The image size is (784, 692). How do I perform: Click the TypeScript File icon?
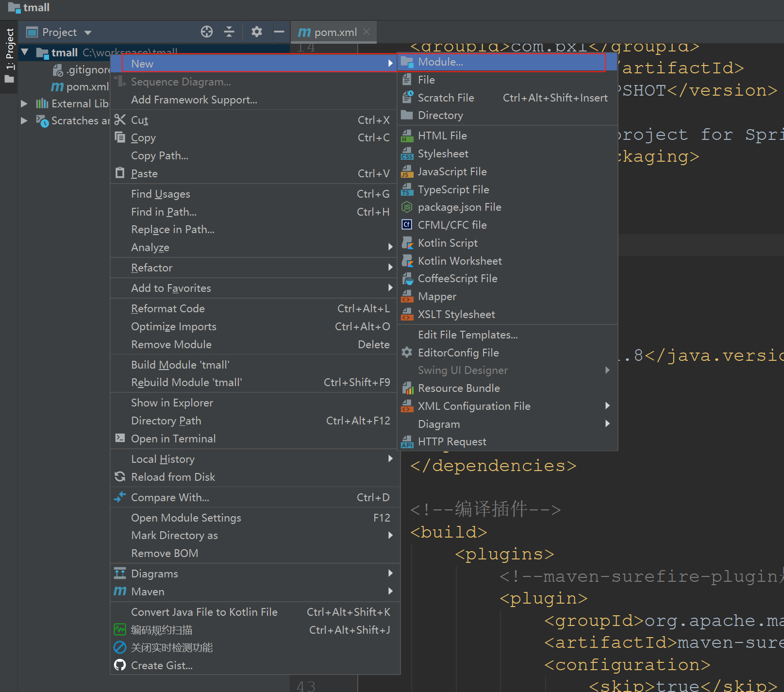pyautogui.click(x=407, y=189)
